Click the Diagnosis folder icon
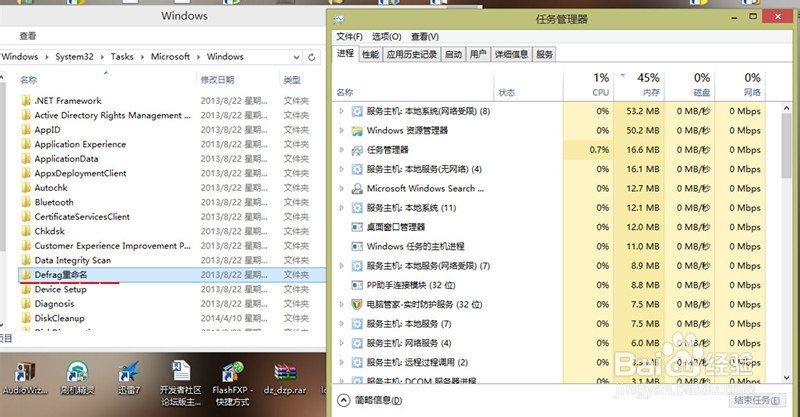Image resolution: width=800 pixels, height=417 pixels. tap(26, 304)
